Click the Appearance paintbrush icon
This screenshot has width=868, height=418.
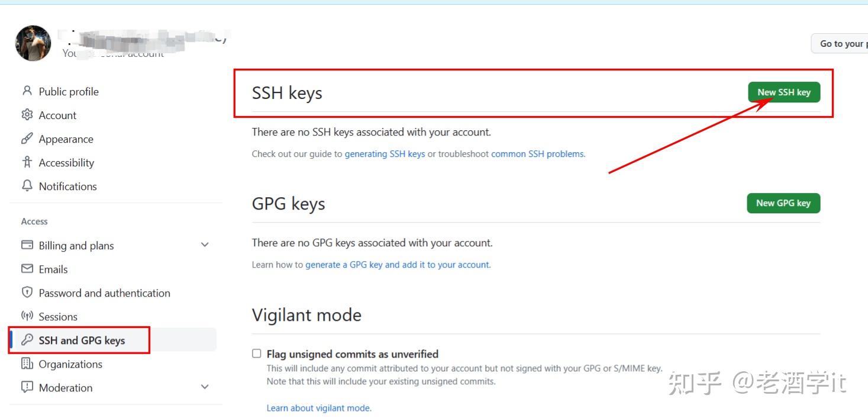click(x=27, y=139)
